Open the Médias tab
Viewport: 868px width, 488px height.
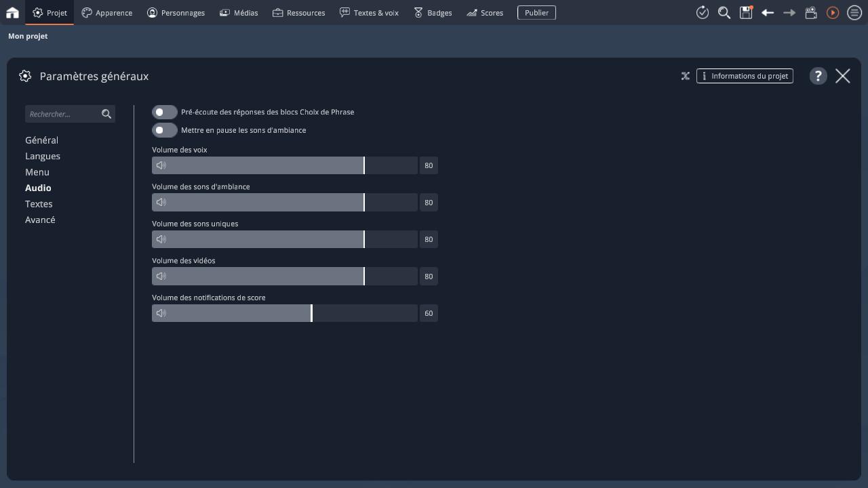coord(239,12)
